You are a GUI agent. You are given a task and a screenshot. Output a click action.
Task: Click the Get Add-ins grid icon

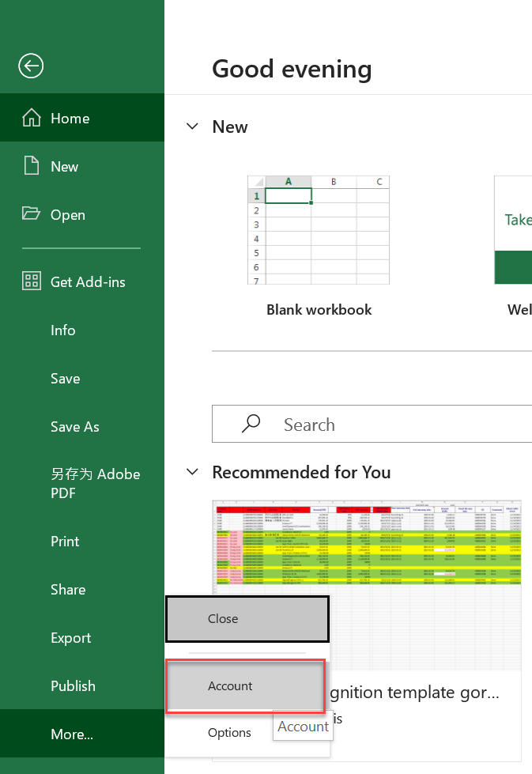[32, 281]
